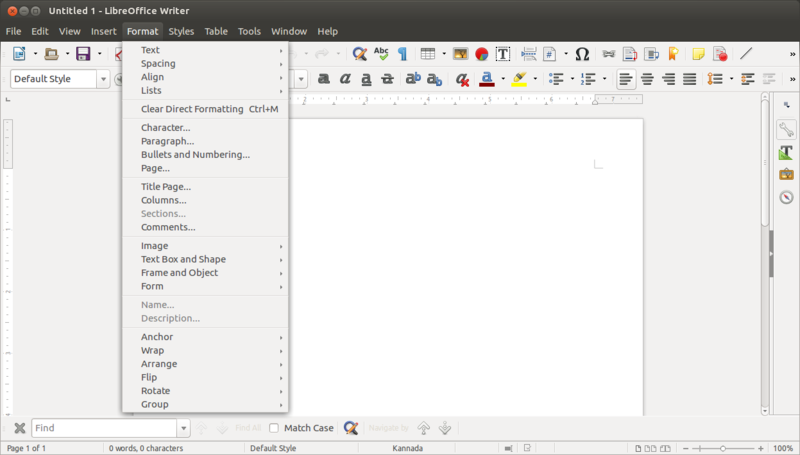Screen dimensions: 800x455
Task: Open the Insert Field dropdown arrow
Action: pos(565,54)
